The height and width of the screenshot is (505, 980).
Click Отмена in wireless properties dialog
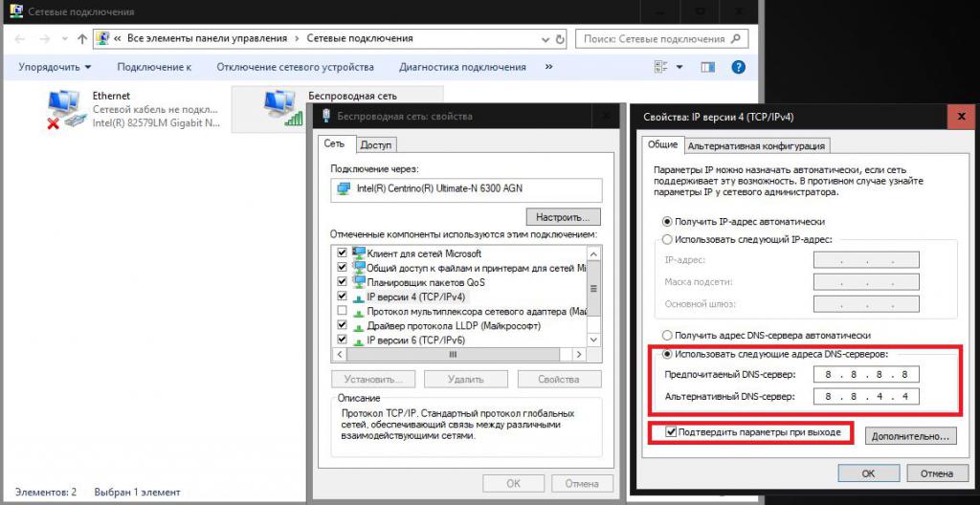point(582,483)
